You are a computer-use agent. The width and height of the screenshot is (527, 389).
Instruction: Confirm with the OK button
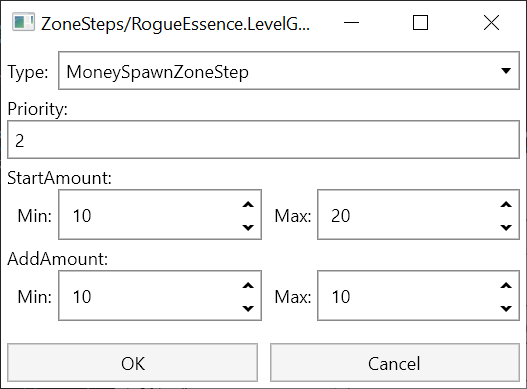click(x=132, y=362)
